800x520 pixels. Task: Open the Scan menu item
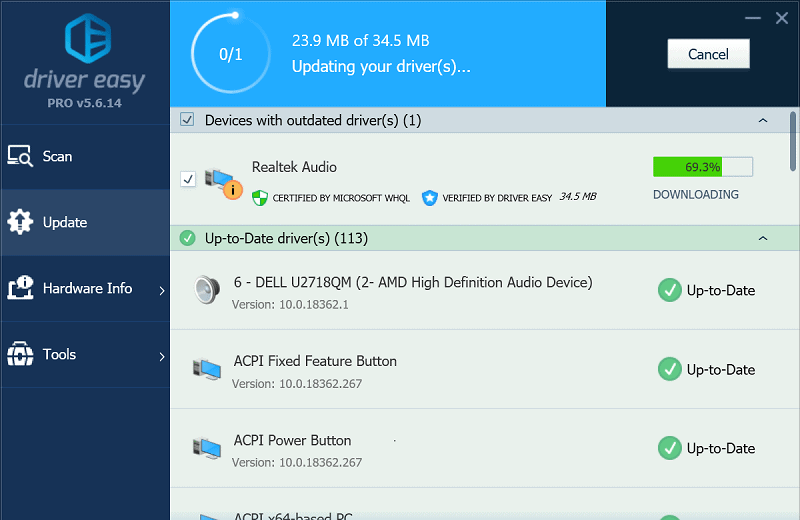tap(85, 156)
